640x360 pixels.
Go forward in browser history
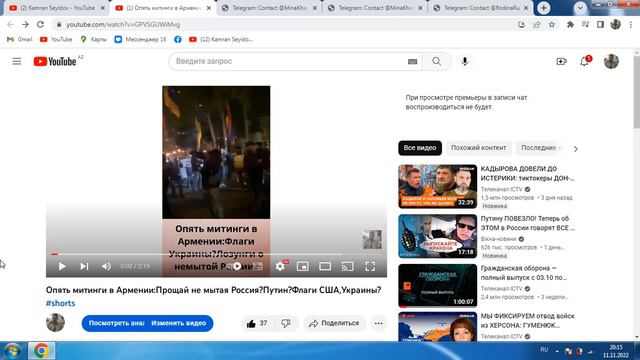pos(25,24)
